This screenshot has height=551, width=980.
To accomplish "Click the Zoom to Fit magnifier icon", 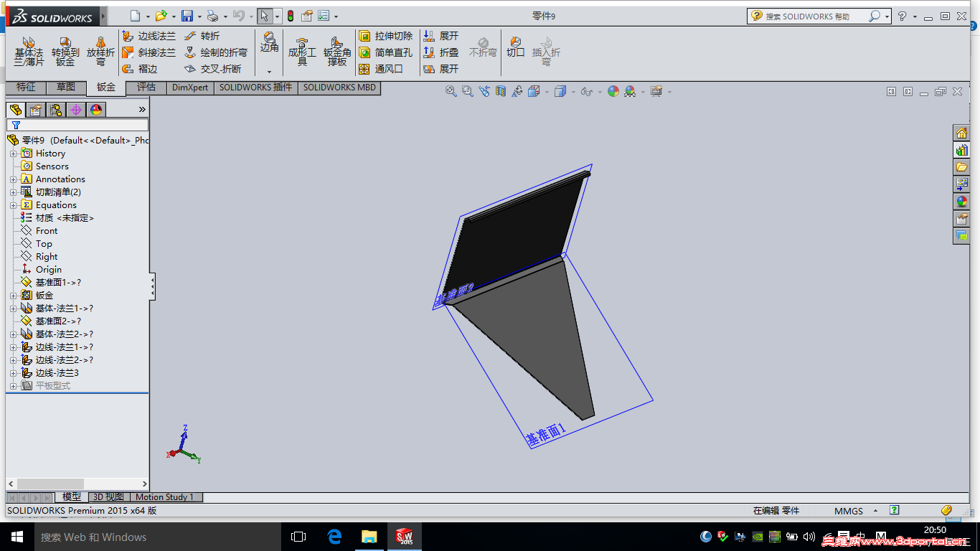I will (x=451, y=91).
